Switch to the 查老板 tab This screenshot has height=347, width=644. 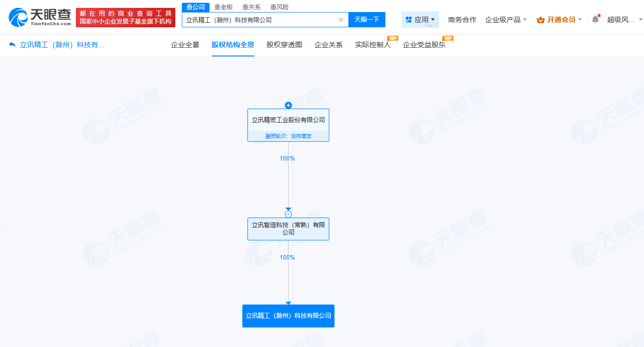click(x=223, y=7)
